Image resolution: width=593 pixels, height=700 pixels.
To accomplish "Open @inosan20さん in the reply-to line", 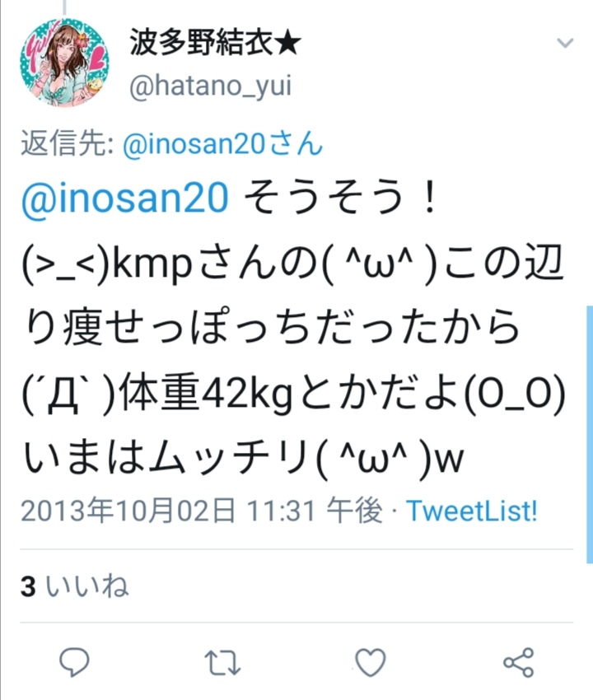I will (x=222, y=144).
